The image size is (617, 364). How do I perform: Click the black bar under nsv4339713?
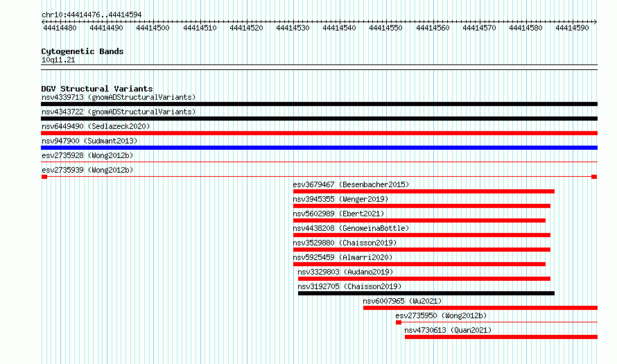[319, 104]
